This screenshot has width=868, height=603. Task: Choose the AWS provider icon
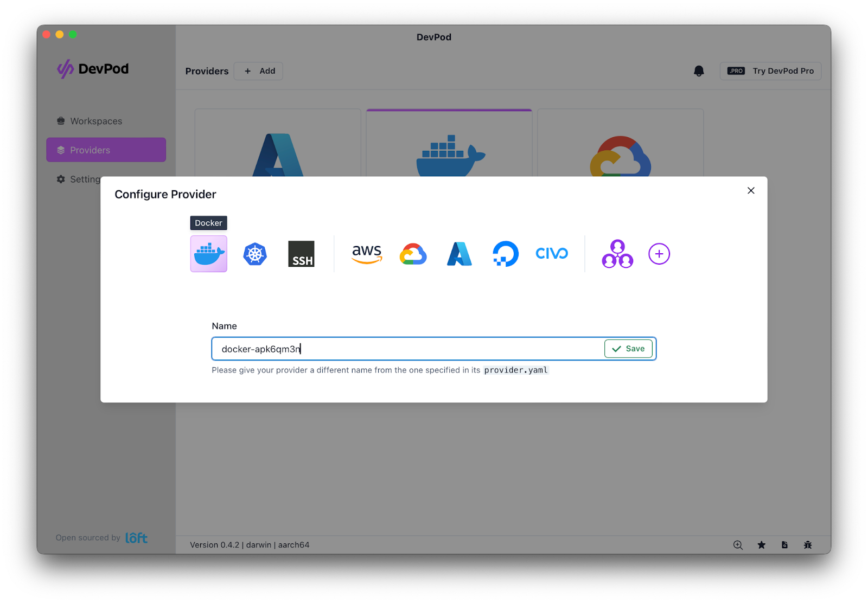367,254
